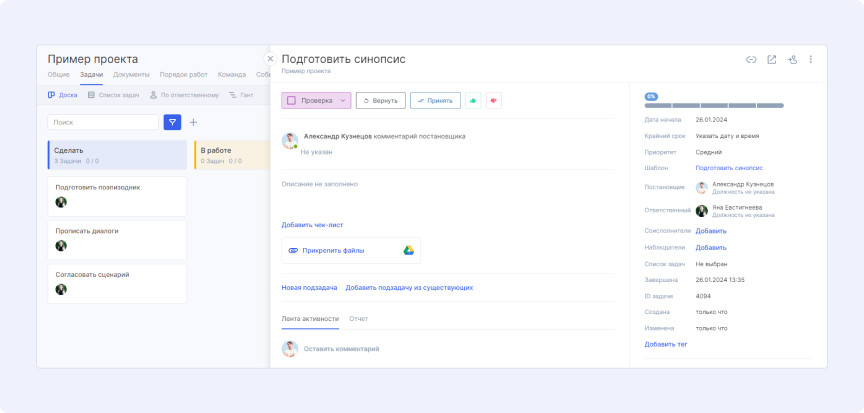This screenshot has height=413, width=864.
Task: Click Постановщик avatar in sidebar
Action: [x=701, y=188]
